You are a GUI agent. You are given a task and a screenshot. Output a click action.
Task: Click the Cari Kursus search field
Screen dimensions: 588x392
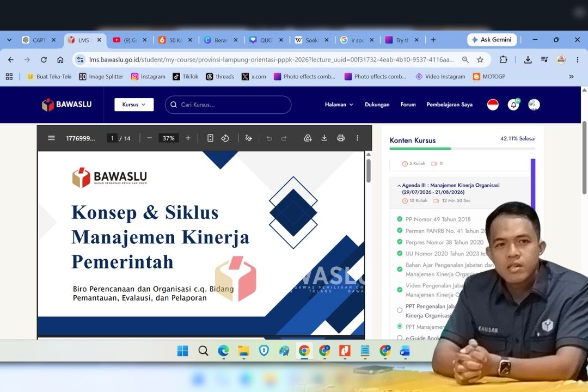(x=228, y=105)
